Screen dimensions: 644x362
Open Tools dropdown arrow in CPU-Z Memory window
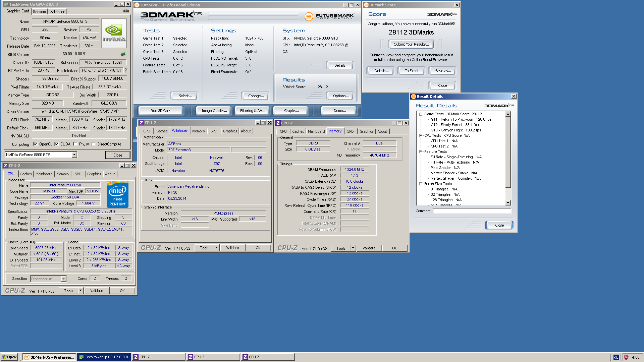[x=353, y=248]
